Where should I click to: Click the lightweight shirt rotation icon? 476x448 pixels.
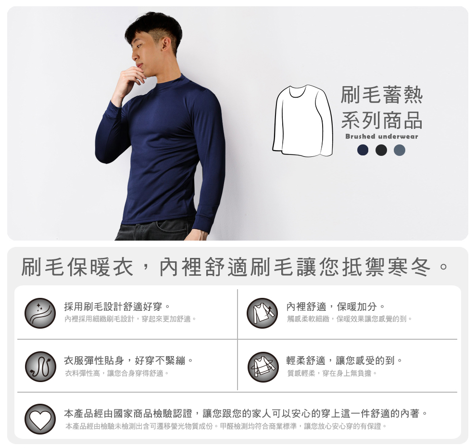tap(263, 367)
